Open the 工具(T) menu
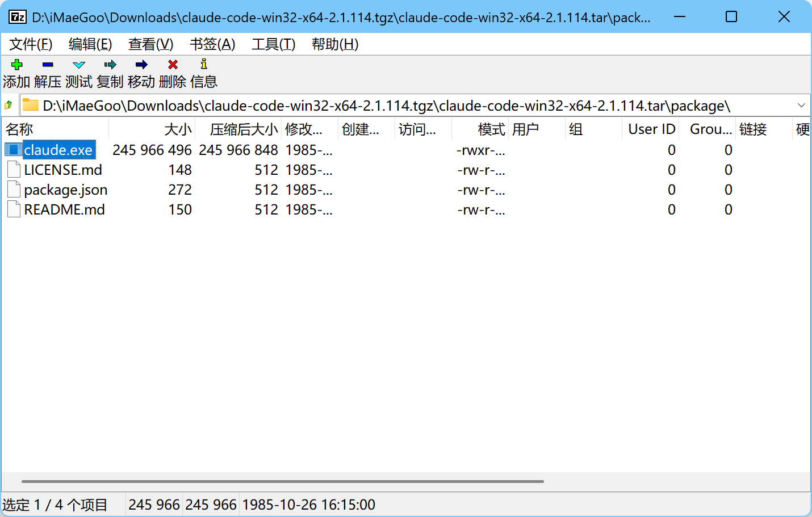 pyautogui.click(x=273, y=44)
